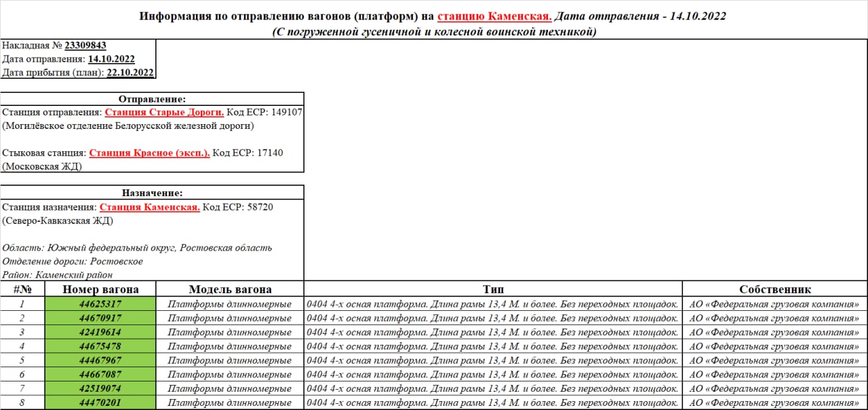This screenshot has width=868, height=410.
Task: Select the 'Отправление:' section header
Action: (152, 99)
